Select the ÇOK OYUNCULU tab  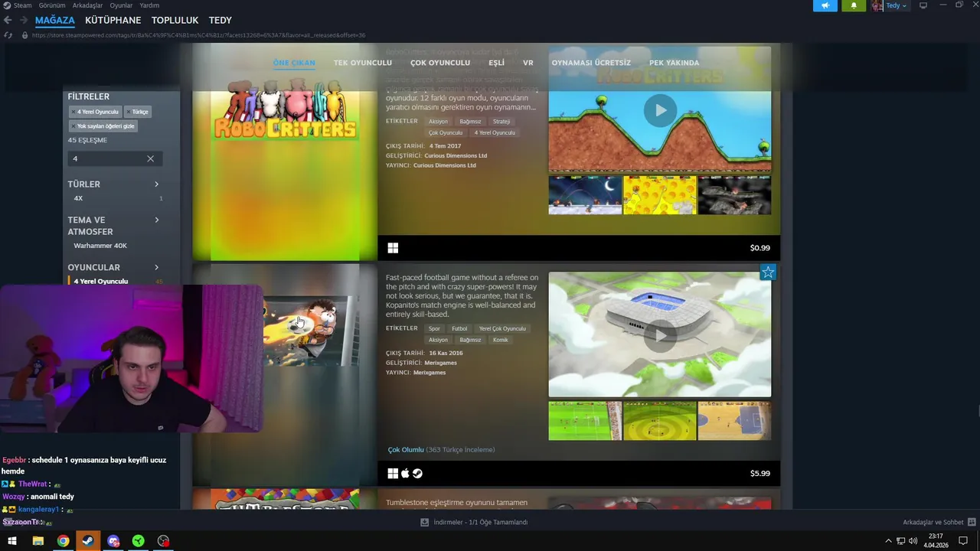[440, 63]
